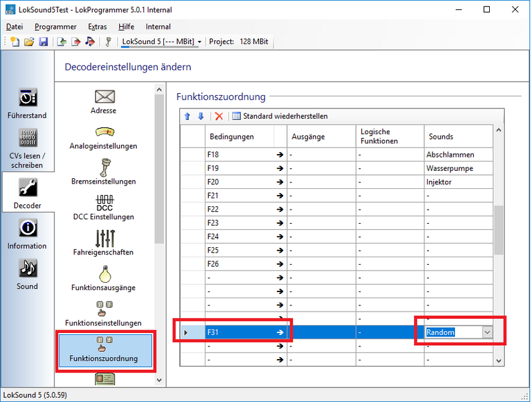
Task: Click the Write sound data icon
Action: point(90,42)
